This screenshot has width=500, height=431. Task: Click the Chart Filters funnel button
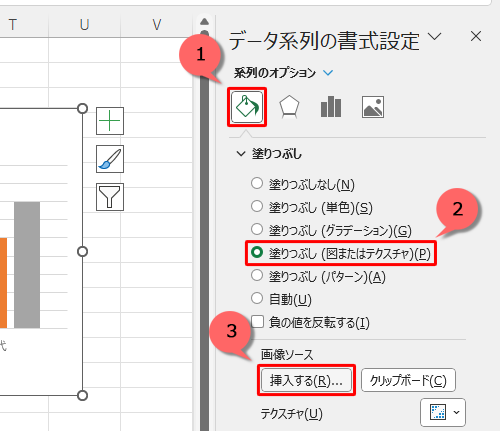[x=110, y=197]
